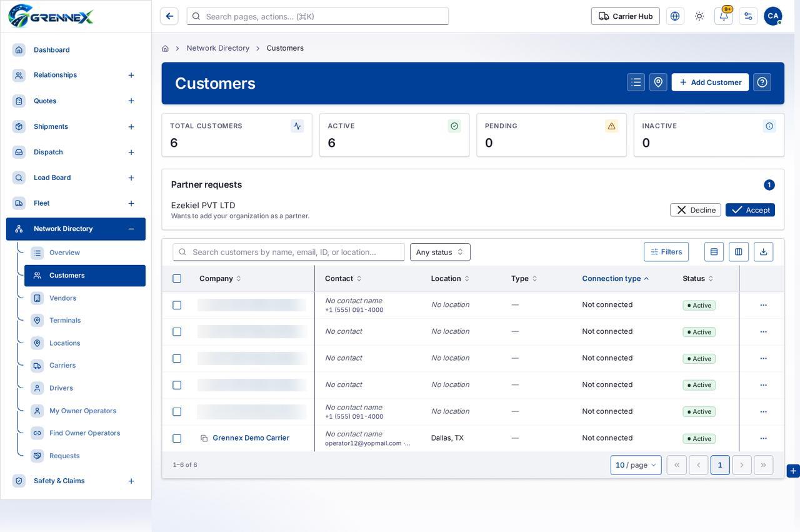Image resolution: width=800 pixels, height=532 pixels.
Task: Open the language globe icon
Action: tap(675, 16)
